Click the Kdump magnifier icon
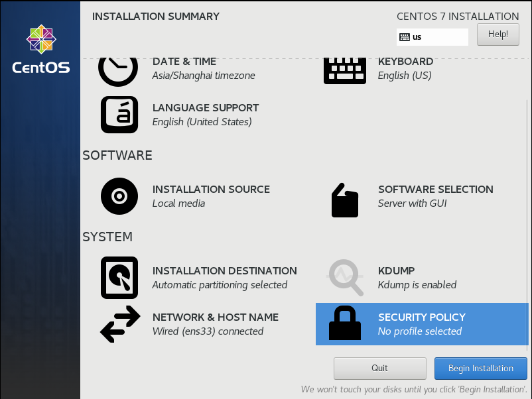Image resolution: width=532 pixels, height=399 pixels. 345,278
